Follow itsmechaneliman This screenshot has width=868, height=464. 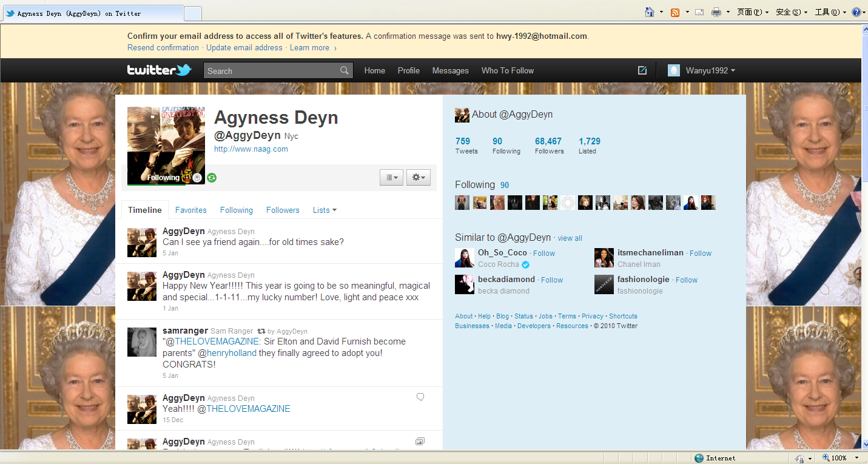point(701,253)
